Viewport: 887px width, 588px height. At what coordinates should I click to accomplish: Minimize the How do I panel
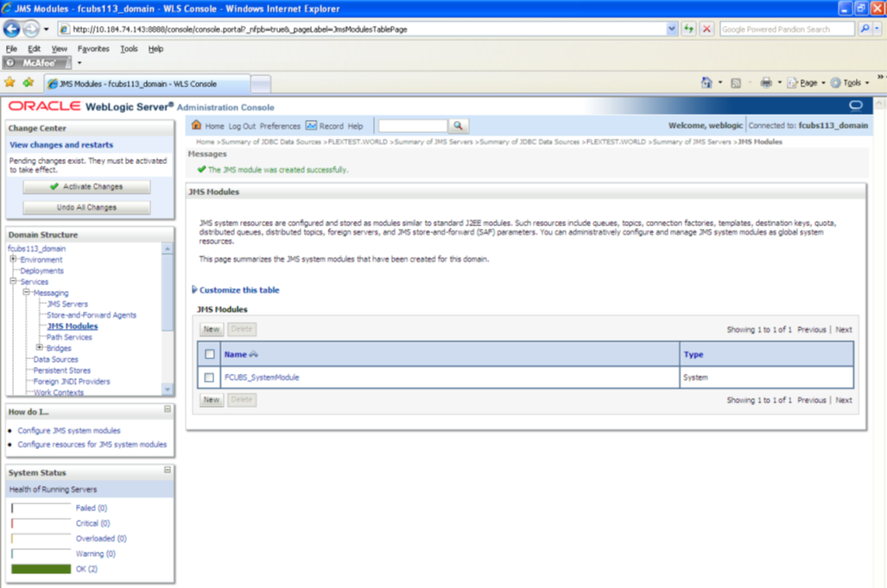[x=168, y=408]
